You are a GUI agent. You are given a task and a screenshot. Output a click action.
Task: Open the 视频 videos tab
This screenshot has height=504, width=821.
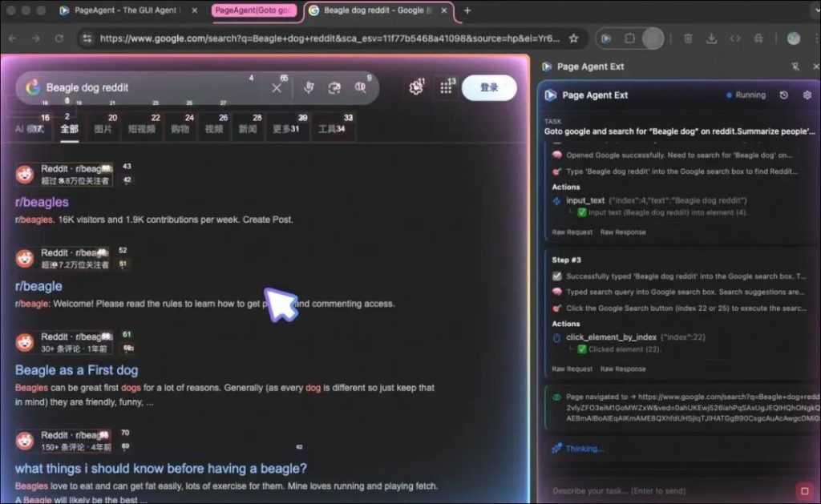213,129
